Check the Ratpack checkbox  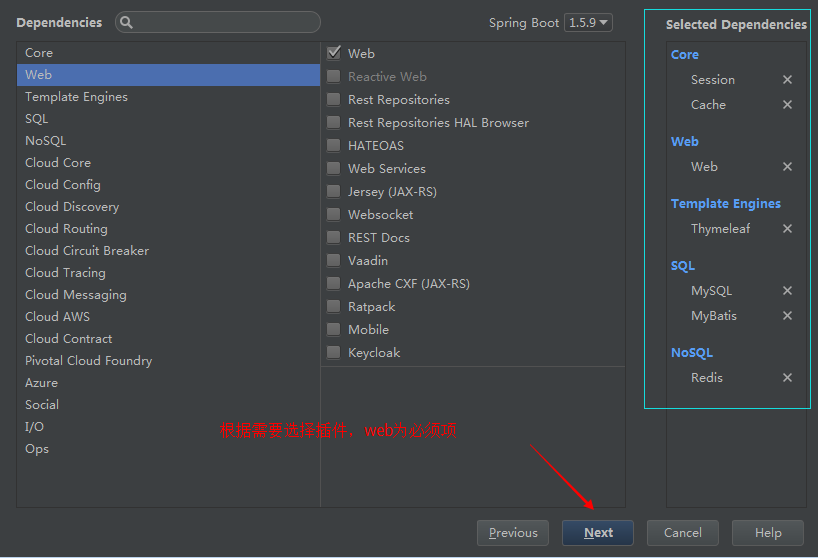333,306
